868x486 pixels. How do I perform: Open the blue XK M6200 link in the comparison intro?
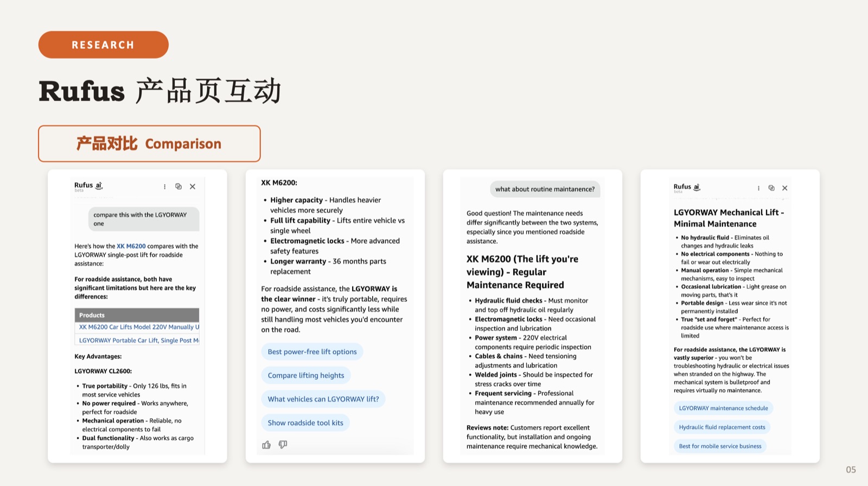tap(131, 246)
